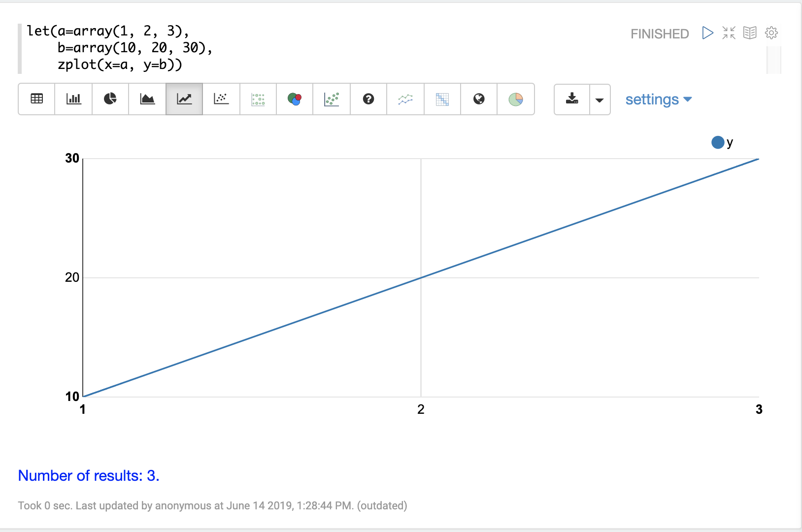This screenshot has height=532, width=802.
Task: Click the question mark visualization icon
Action: pyautogui.click(x=368, y=99)
